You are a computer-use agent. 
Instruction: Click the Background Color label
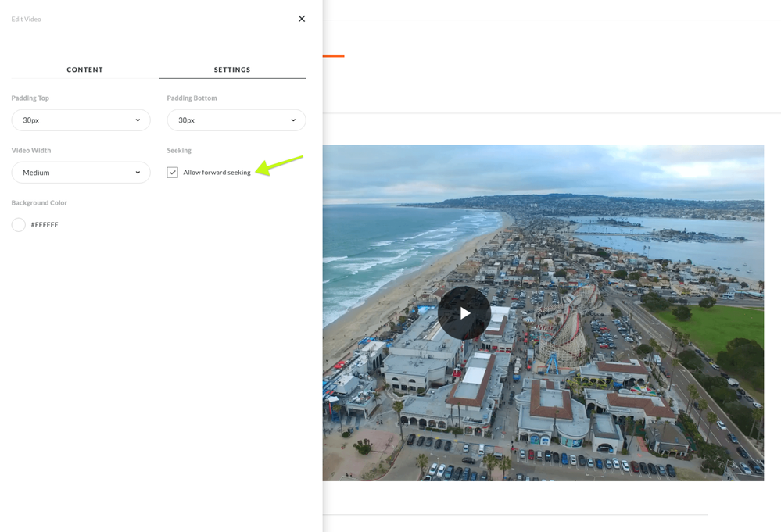click(x=39, y=203)
